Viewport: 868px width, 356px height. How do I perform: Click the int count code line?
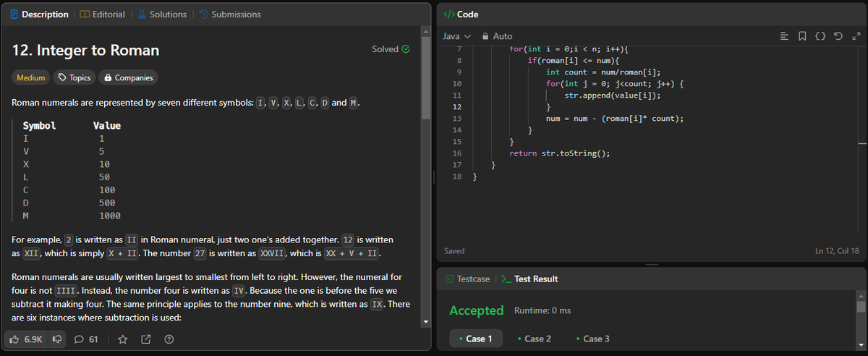(x=604, y=72)
